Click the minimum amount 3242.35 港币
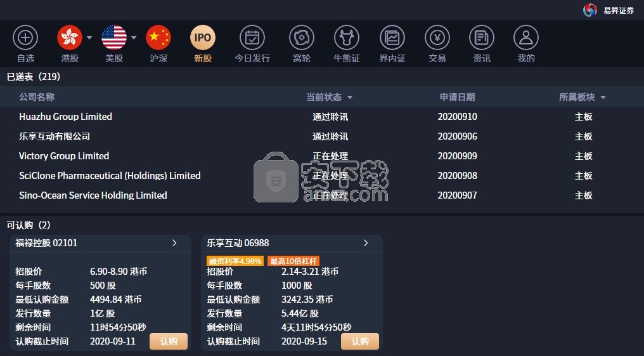Viewport: 644px width, 356px height. pos(307,300)
